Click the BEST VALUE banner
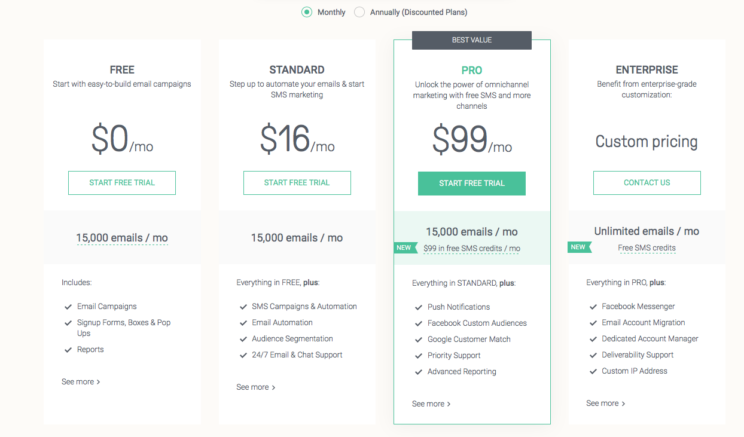The width and height of the screenshot is (744, 437). click(x=472, y=40)
